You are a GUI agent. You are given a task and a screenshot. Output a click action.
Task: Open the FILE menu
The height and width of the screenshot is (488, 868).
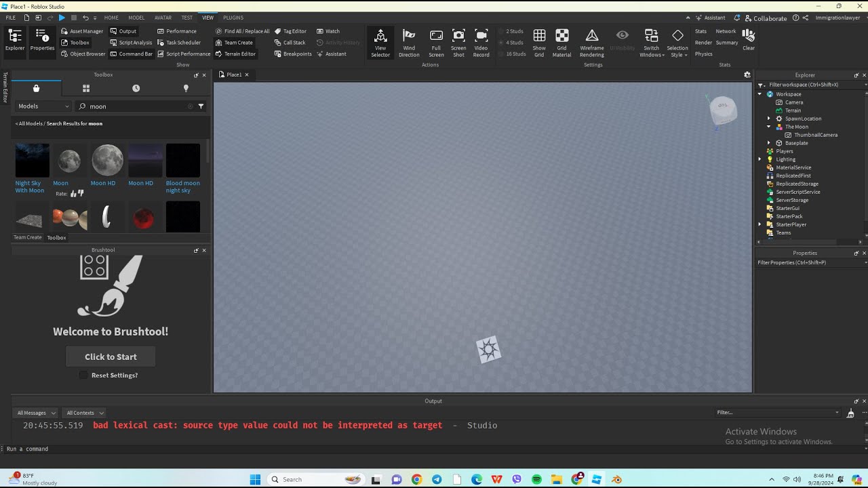[11, 18]
